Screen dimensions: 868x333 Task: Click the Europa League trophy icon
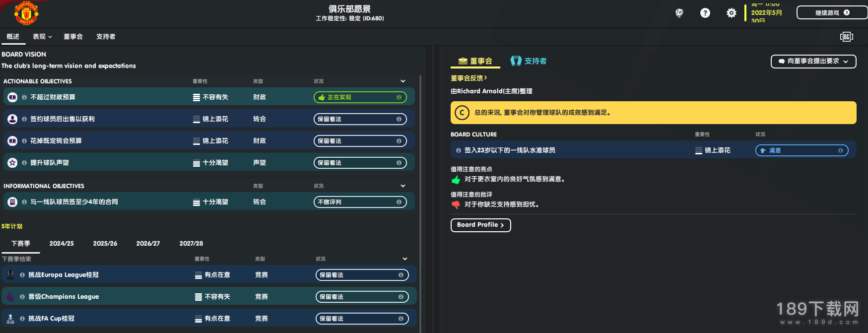click(10, 275)
